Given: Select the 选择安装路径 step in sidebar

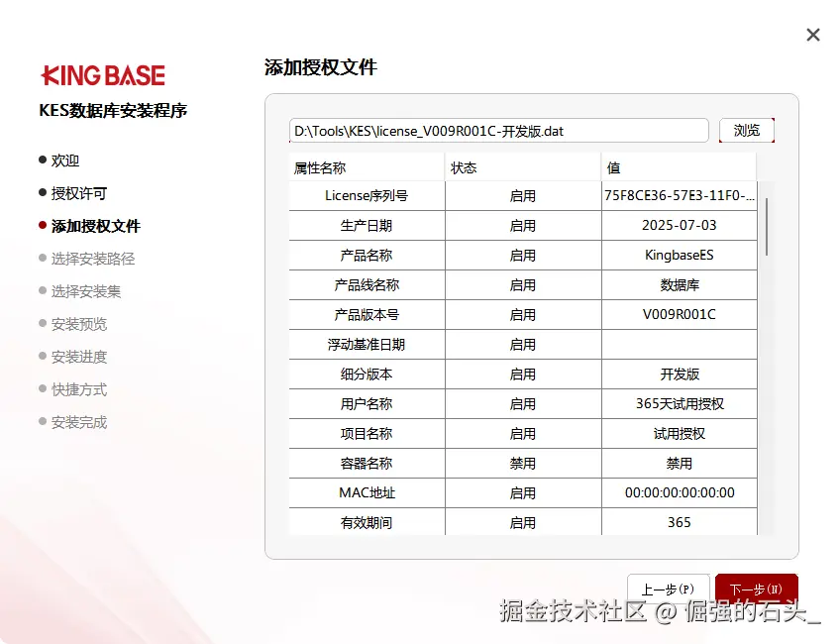Looking at the screenshot, I should point(87,259).
